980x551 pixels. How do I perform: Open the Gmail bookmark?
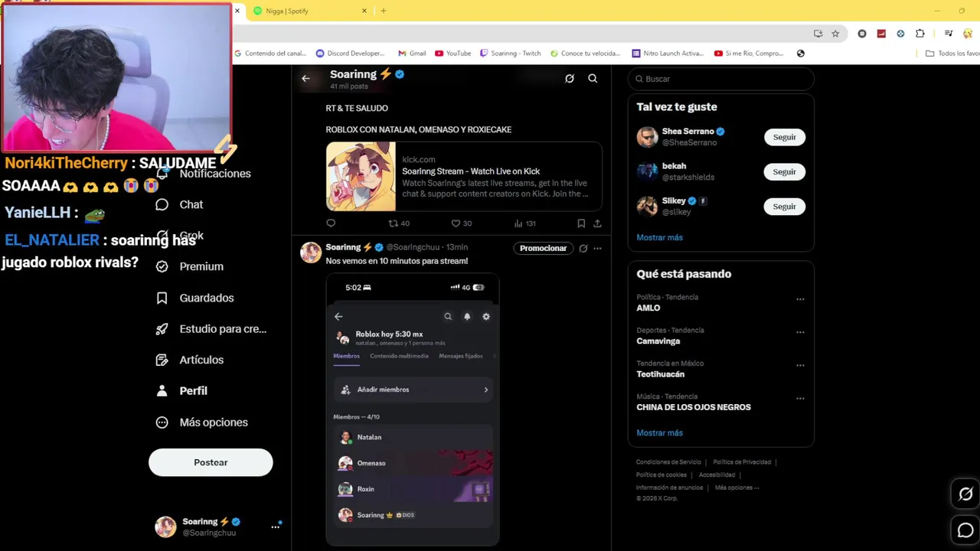click(412, 54)
